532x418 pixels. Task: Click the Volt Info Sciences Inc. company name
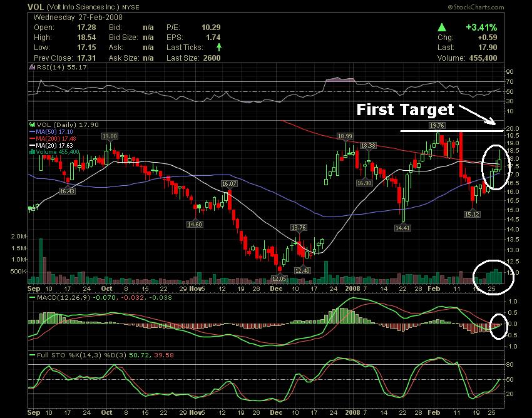click(83, 7)
